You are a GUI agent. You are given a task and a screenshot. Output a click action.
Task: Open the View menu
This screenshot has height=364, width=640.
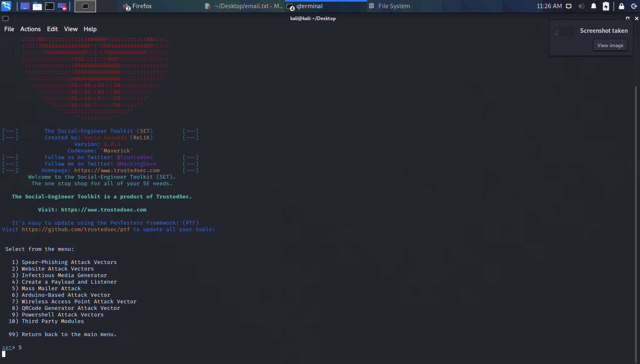tap(71, 29)
